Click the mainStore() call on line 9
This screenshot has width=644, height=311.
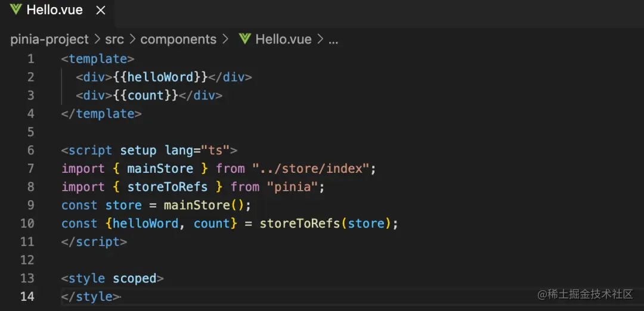[x=204, y=205]
